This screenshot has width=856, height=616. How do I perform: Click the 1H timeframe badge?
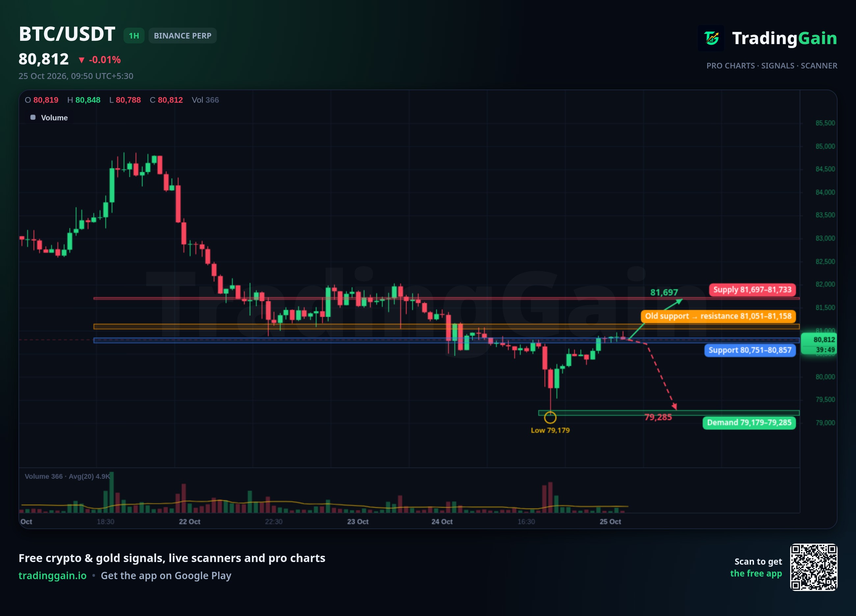tap(134, 36)
